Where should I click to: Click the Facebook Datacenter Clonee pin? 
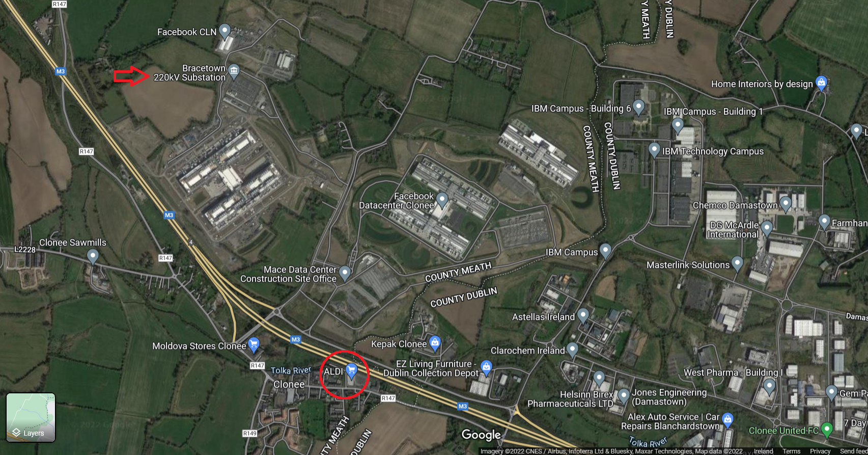tap(442, 200)
